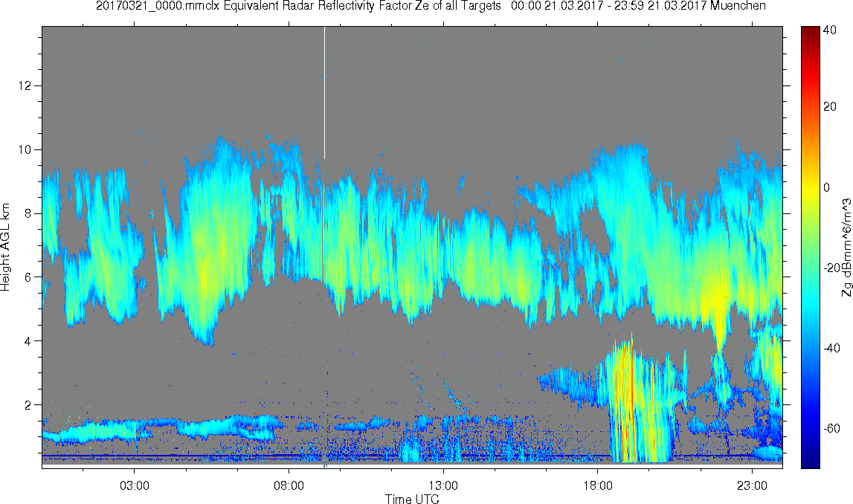Click the colorbar label '0'
Screen dimensions: 853x504
click(827, 187)
